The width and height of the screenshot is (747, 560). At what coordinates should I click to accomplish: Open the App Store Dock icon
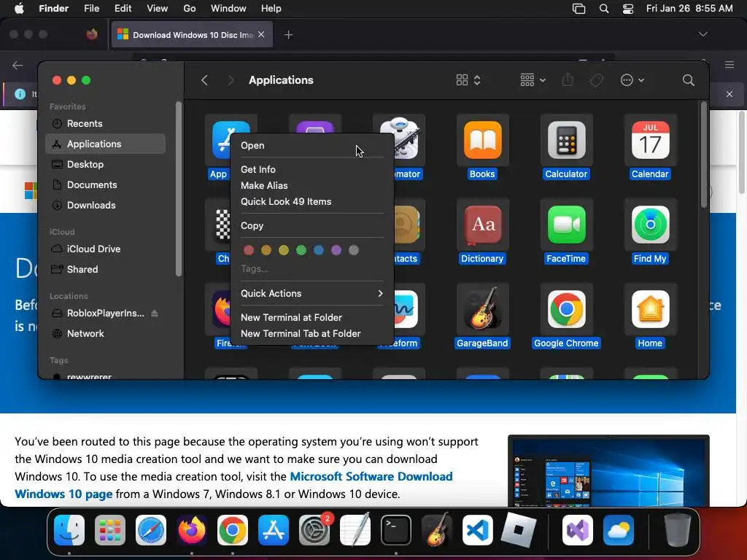(x=274, y=529)
